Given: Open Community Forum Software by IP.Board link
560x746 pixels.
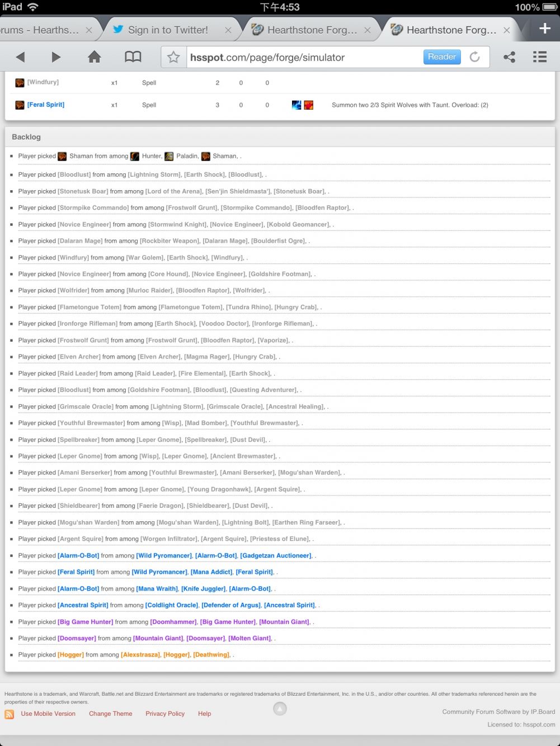Looking at the screenshot, I should tap(498, 712).
